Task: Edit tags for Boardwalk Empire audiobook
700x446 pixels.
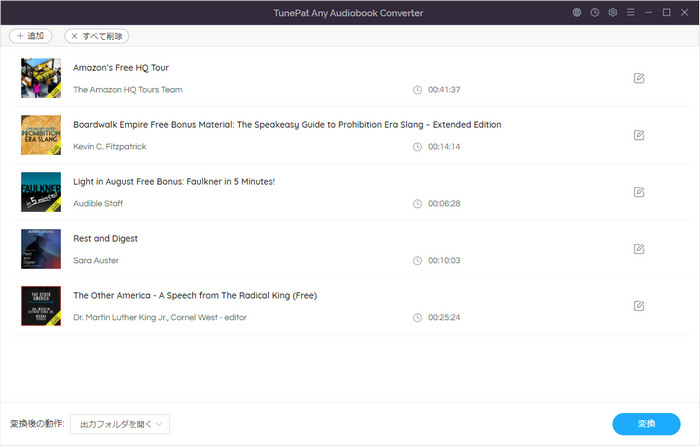Action: [639, 135]
